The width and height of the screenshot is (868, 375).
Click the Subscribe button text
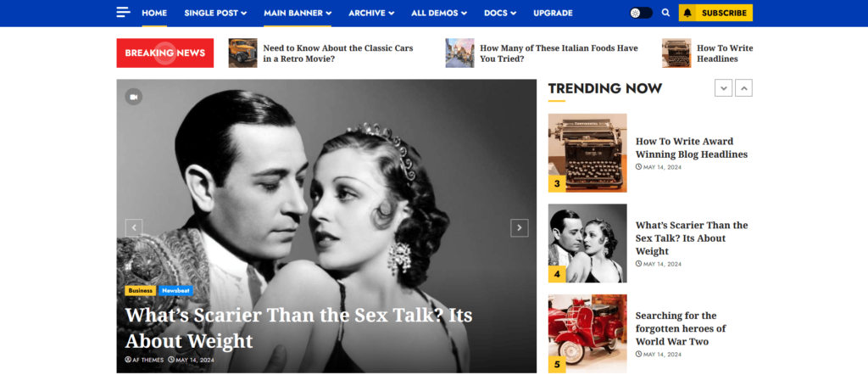point(724,13)
